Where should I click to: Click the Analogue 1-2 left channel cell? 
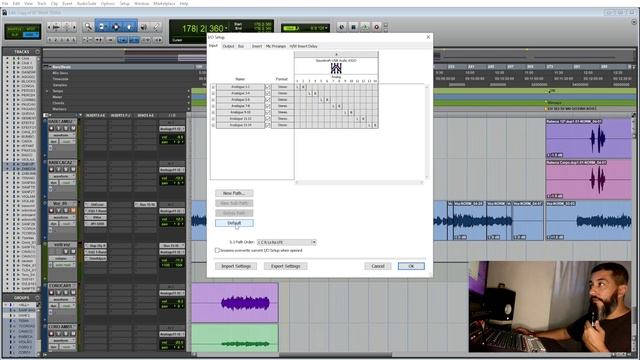click(298, 87)
